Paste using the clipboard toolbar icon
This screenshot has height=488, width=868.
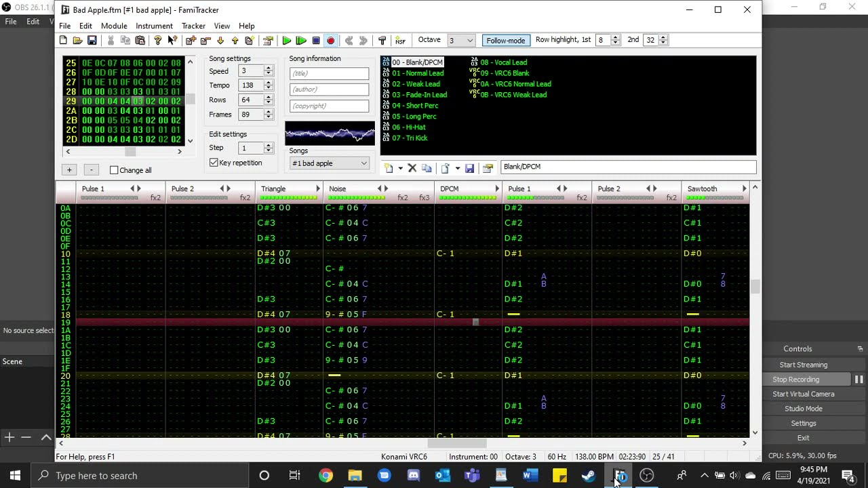[140, 41]
